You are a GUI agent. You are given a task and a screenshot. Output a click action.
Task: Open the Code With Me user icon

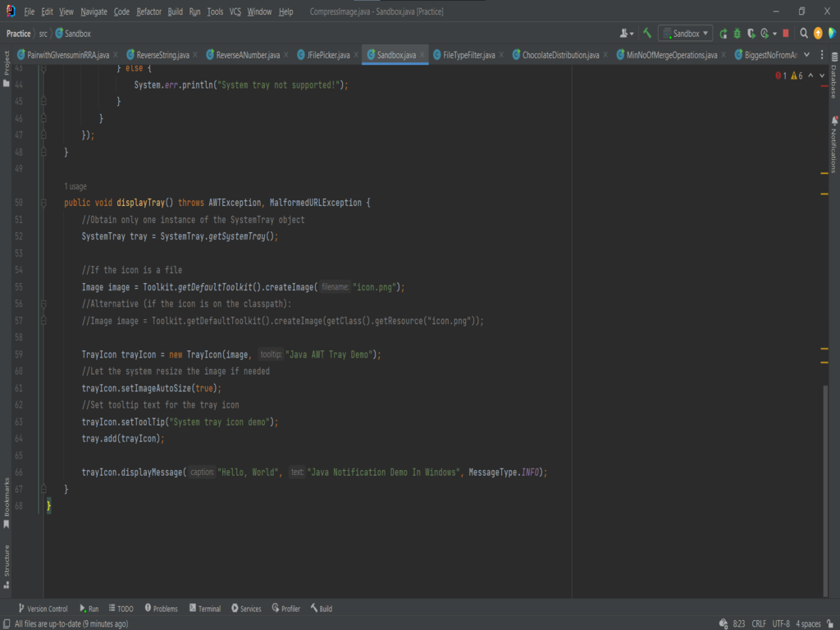tap(623, 33)
